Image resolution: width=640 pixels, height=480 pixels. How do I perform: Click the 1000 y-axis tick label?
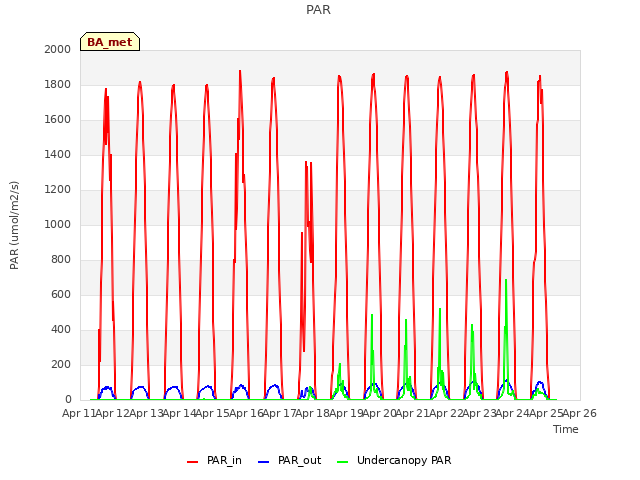pyautogui.click(x=58, y=224)
